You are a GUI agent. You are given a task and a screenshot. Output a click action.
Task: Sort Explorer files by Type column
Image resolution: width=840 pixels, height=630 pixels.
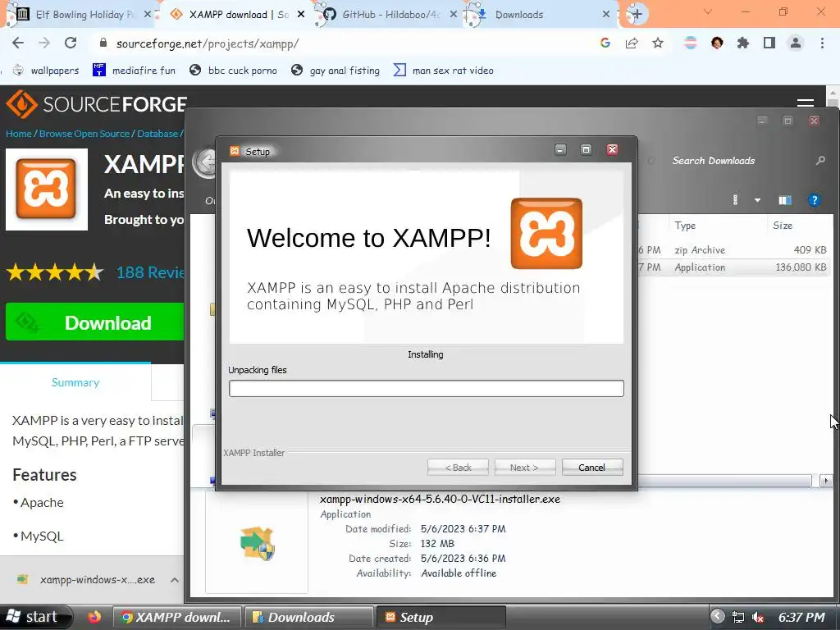click(718, 226)
